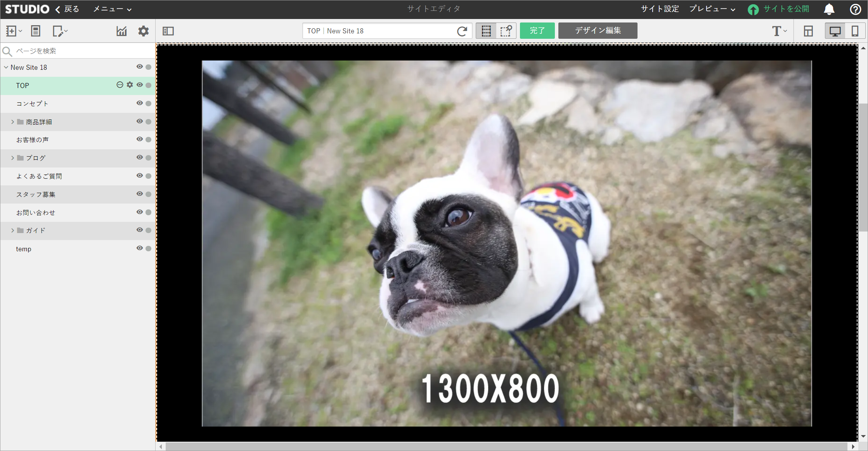Click the add new page icon
The height and width of the screenshot is (451, 868).
[x=12, y=31]
